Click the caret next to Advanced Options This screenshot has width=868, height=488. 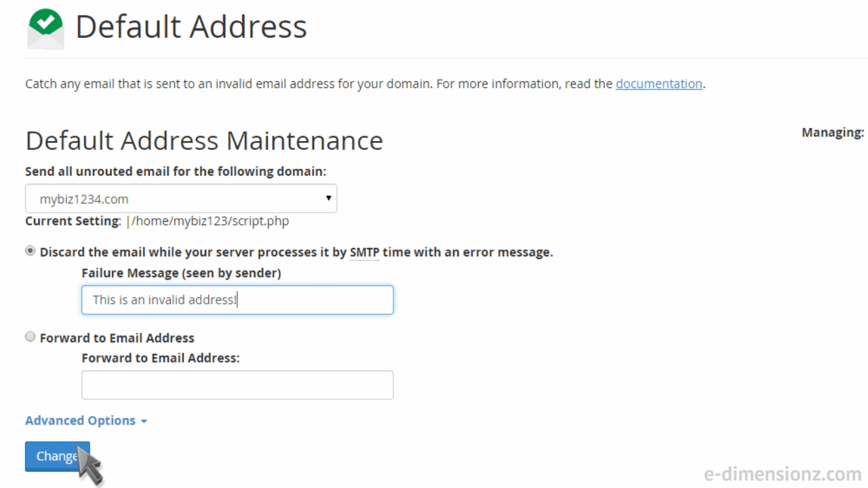point(143,422)
